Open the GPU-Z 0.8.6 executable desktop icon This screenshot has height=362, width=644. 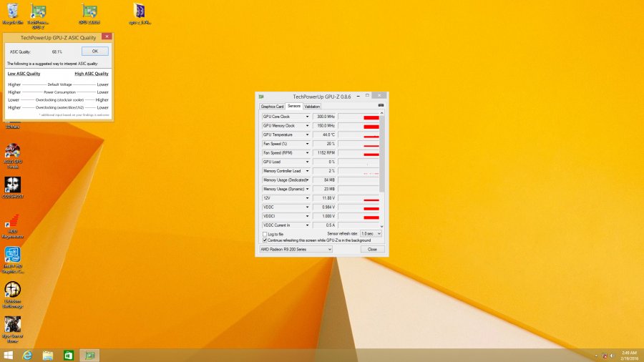tap(89, 14)
